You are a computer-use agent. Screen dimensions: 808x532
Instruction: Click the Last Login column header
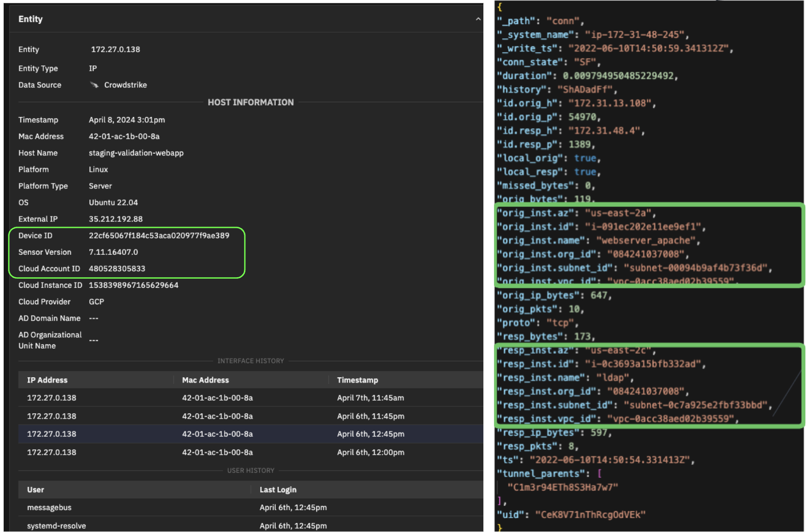click(278, 489)
